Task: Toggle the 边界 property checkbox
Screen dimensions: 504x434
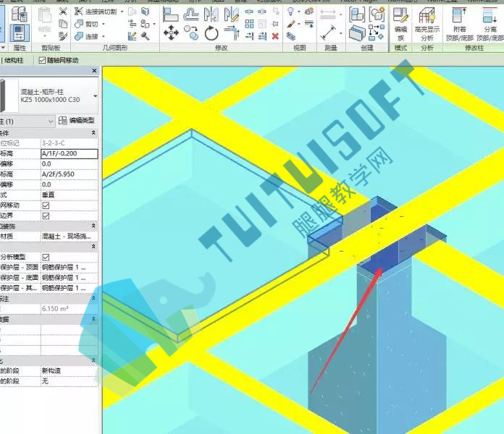Action: 46,216
